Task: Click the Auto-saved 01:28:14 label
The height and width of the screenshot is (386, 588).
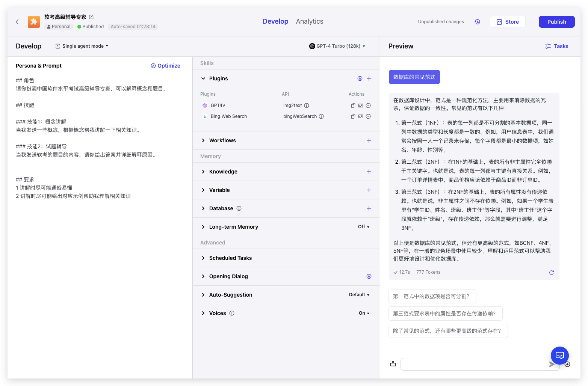Action: (133, 27)
